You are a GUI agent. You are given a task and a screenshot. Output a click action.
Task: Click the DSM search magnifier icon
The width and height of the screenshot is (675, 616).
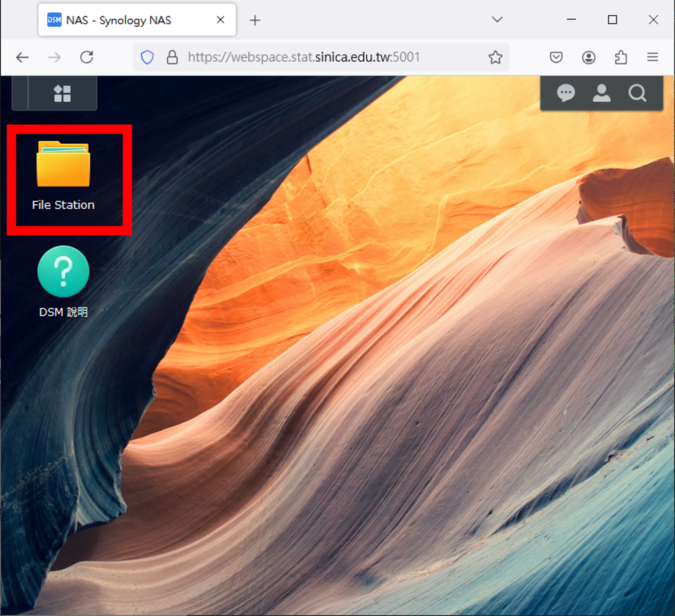[x=637, y=93]
